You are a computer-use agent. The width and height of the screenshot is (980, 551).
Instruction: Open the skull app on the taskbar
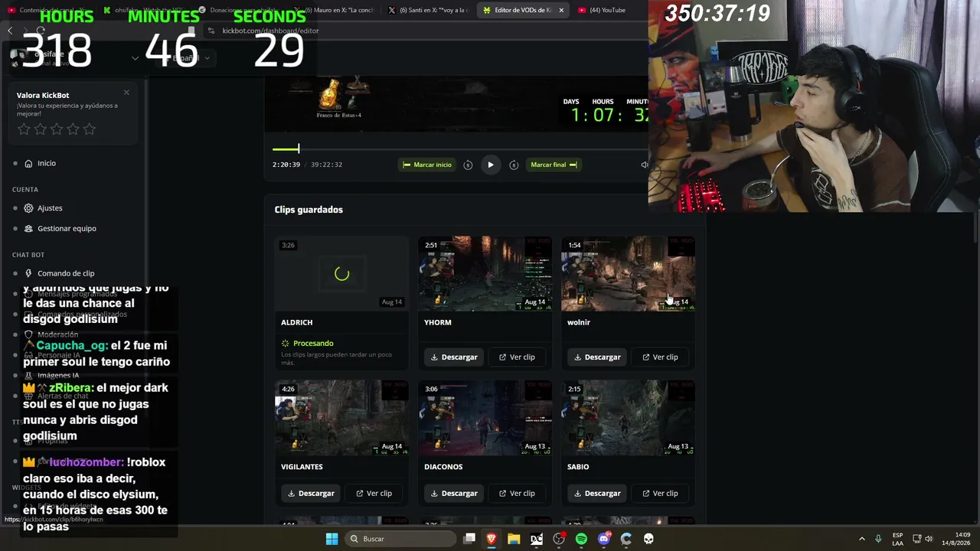pyautogui.click(x=648, y=539)
